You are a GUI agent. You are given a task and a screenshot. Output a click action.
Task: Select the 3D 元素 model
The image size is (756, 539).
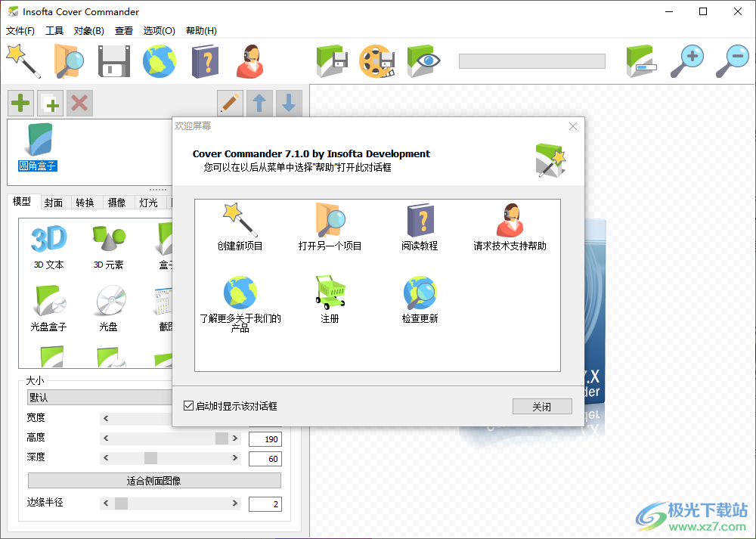click(x=108, y=247)
